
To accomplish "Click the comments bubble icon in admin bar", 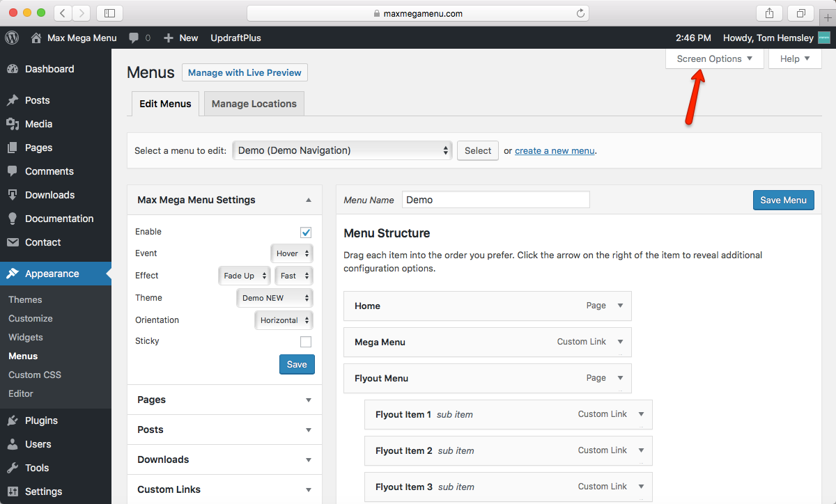I will tap(134, 38).
